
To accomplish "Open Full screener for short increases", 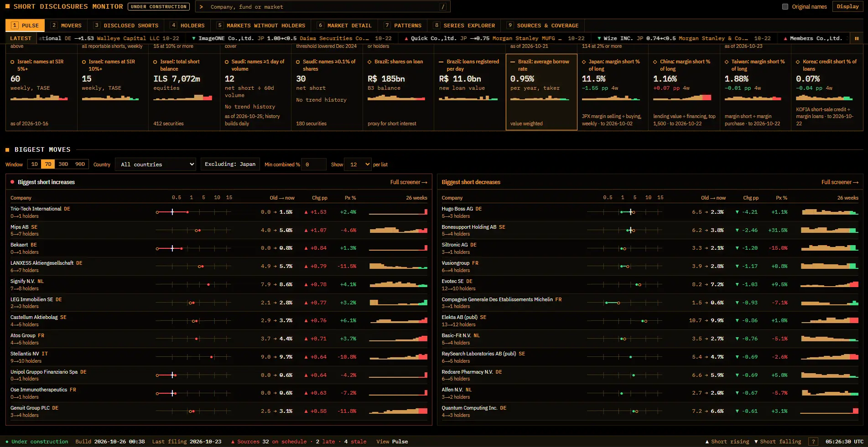I will click(x=409, y=182).
